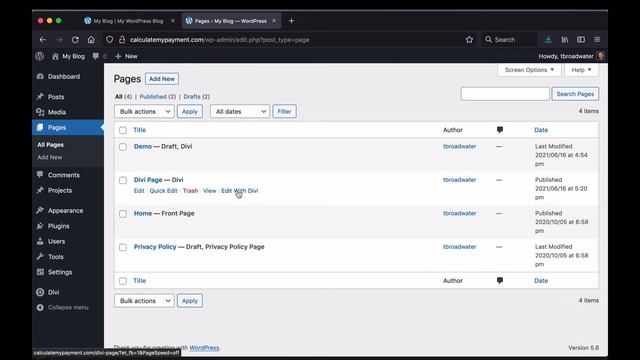The height and width of the screenshot is (360, 640).
Task: Open All Pages submenu item
Action: pos(51,145)
